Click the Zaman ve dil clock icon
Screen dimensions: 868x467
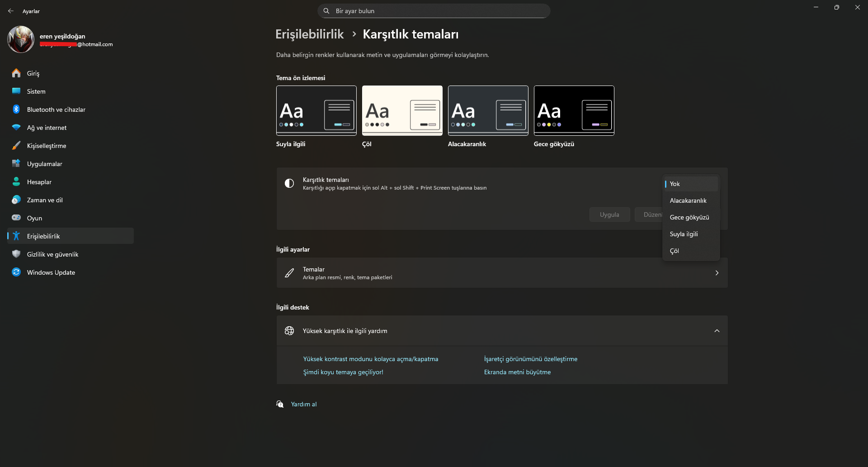coord(16,200)
